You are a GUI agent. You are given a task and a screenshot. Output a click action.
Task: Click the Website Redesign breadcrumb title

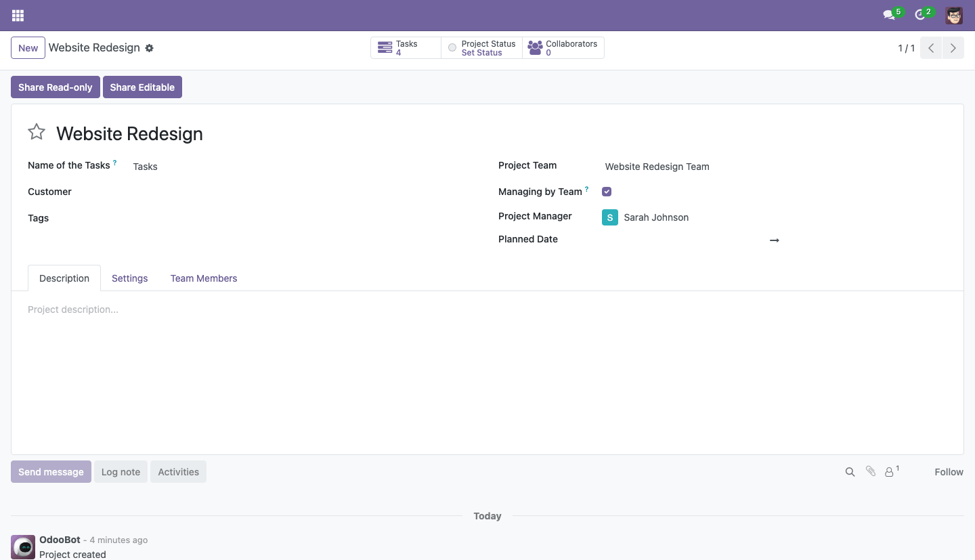pos(94,48)
